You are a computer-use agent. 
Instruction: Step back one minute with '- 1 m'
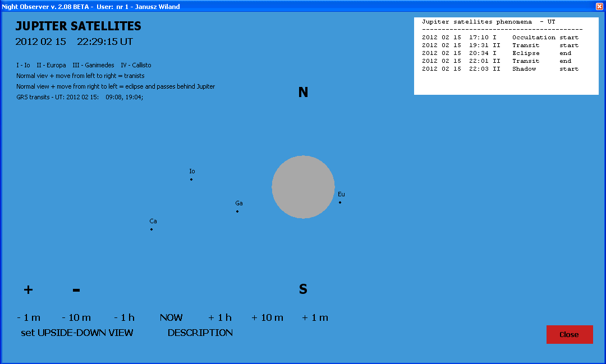tap(29, 317)
